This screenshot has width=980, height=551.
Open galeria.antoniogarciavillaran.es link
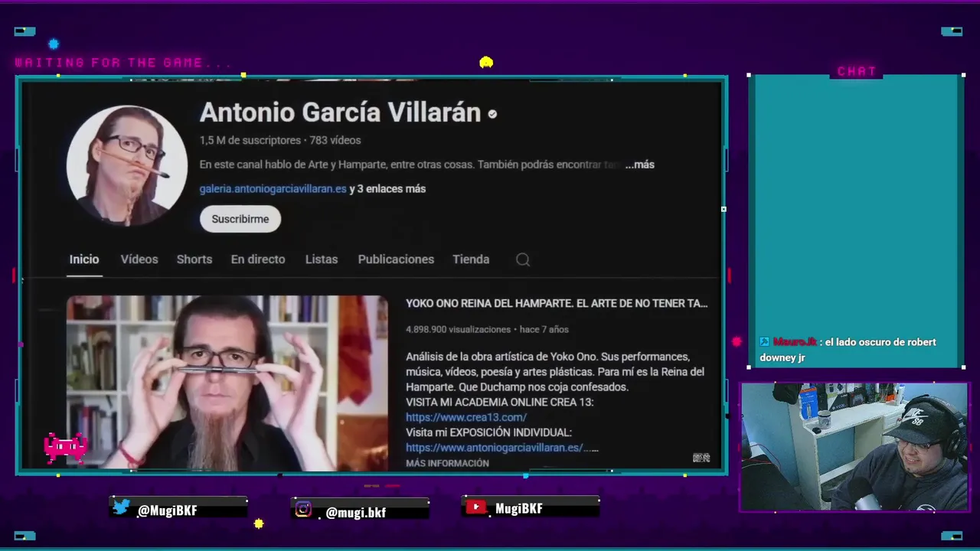(x=273, y=188)
